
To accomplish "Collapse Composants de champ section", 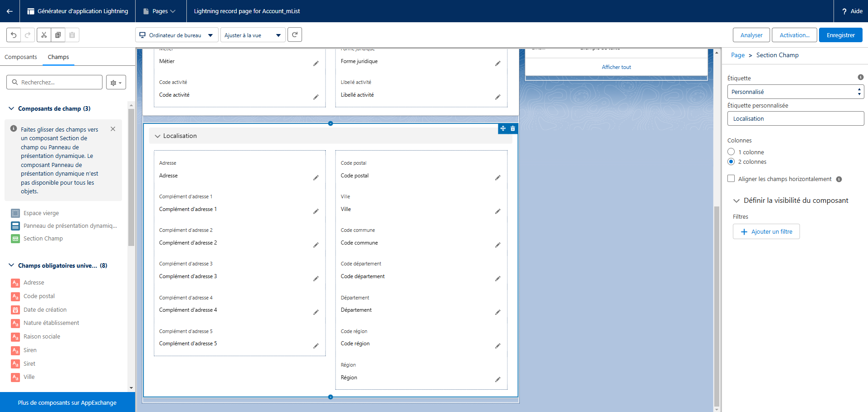I will tap(11, 108).
